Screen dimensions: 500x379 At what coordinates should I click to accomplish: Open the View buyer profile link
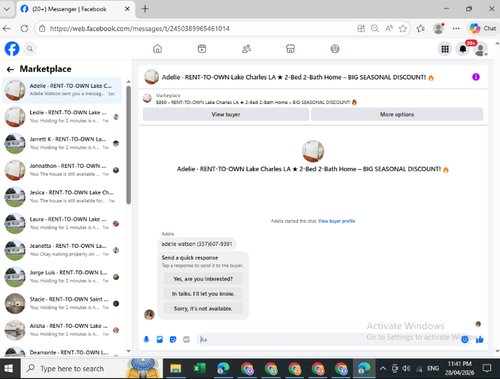[x=336, y=221]
